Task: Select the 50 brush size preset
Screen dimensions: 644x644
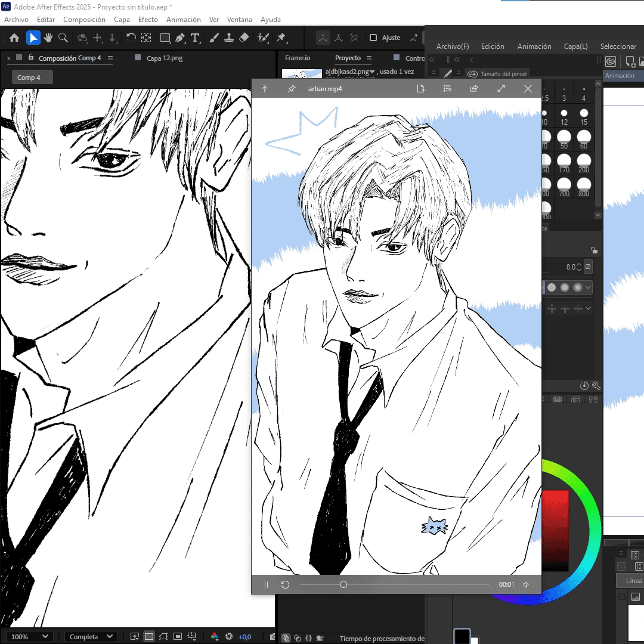Action: [564, 140]
